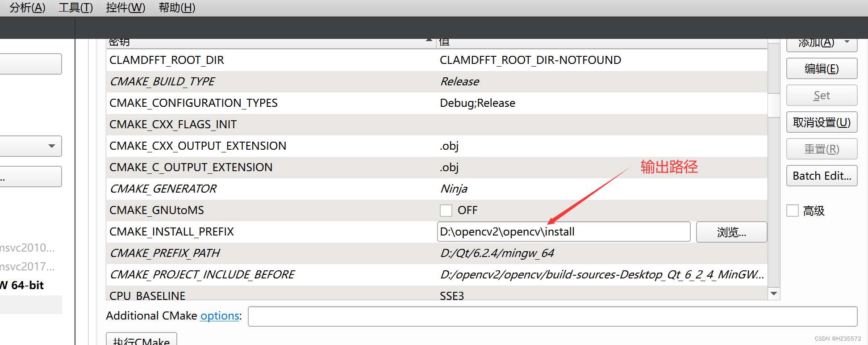Click the Set button

pos(822,95)
